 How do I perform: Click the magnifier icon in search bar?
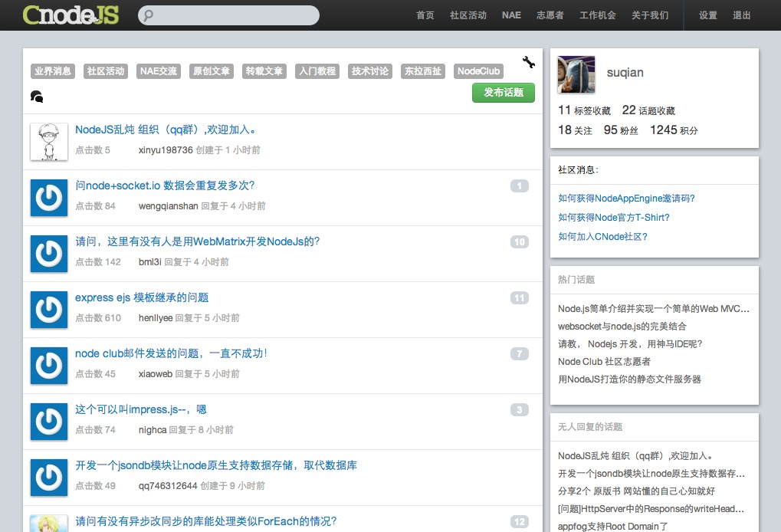pyautogui.click(x=149, y=15)
